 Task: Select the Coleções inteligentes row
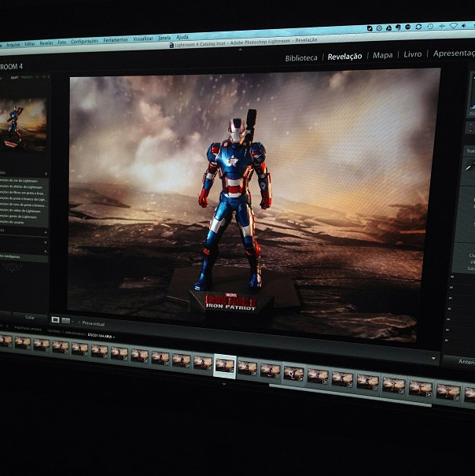tap(24, 257)
